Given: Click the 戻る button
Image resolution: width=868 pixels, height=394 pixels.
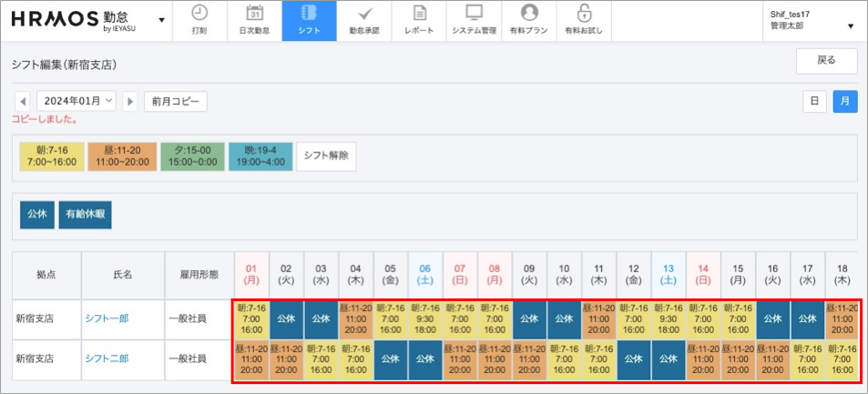Looking at the screenshot, I should (x=826, y=61).
